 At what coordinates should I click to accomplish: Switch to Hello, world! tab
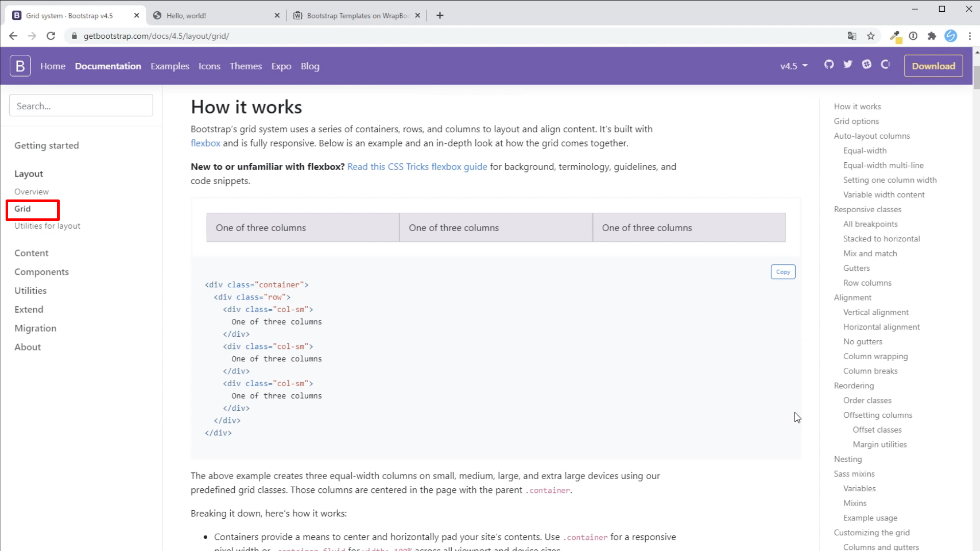[x=216, y=15]
